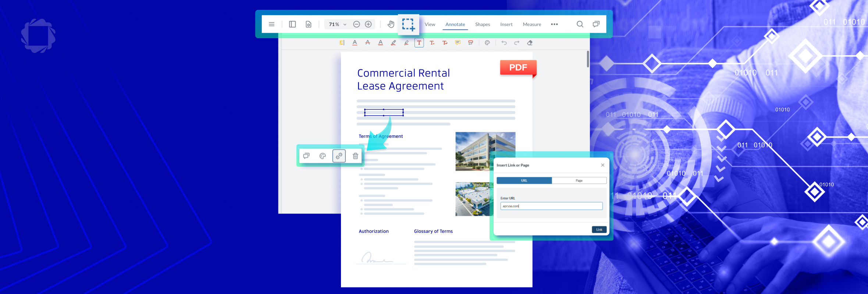The image size is (868, 294).
Task: Click the red PDF badge
Action: click(518, 68)
